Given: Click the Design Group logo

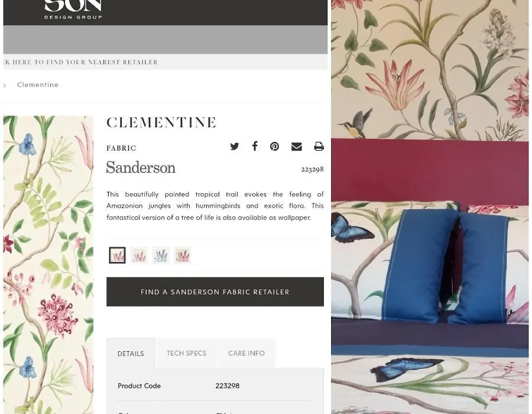Looking at the screenshot, I should coord(73,9).
